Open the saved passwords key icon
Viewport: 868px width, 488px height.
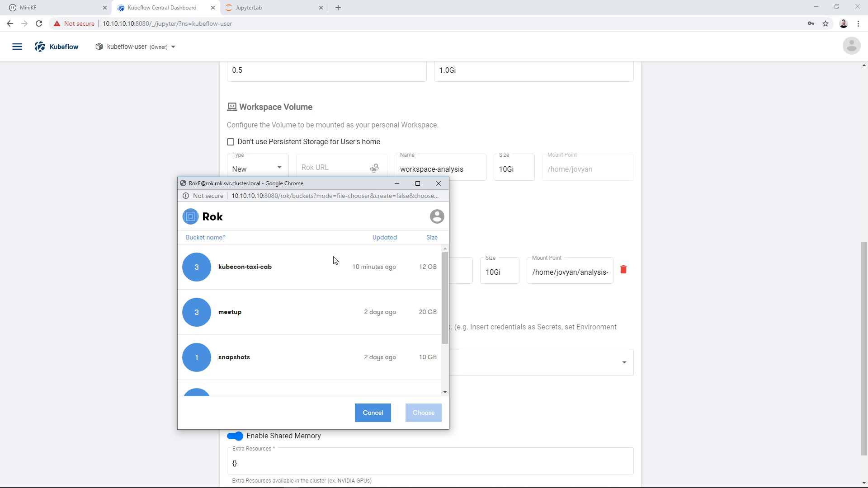[811, 23]
